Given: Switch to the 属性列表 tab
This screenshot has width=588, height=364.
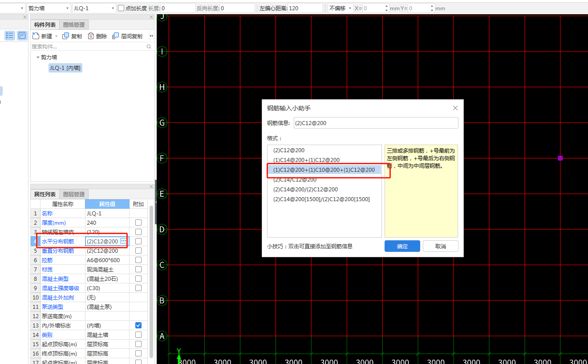Looking at the screenshot, I should click(45, 194).
